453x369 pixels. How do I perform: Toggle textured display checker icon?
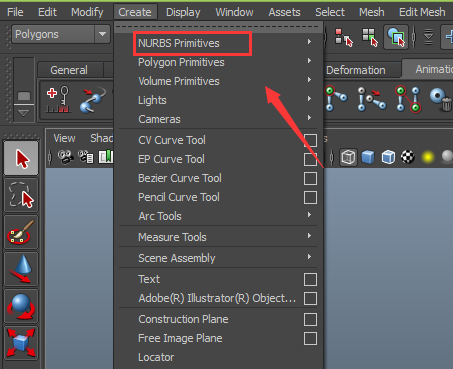[408, 157]
